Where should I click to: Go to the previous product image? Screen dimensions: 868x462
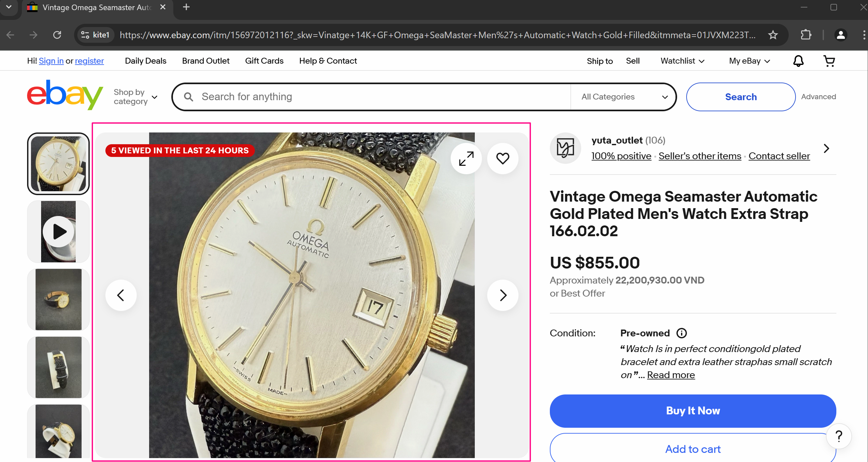[121, 295]
